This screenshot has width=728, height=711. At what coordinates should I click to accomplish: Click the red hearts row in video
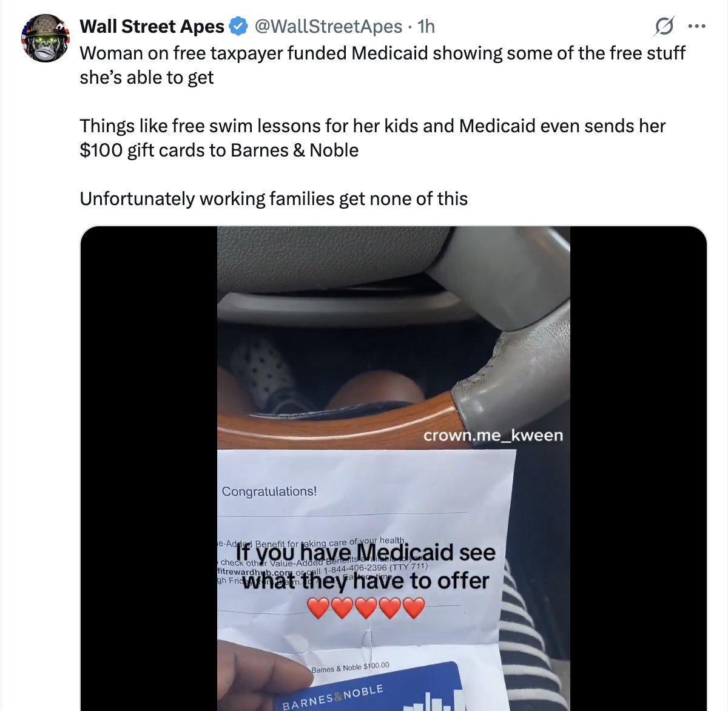coord(366,608)
